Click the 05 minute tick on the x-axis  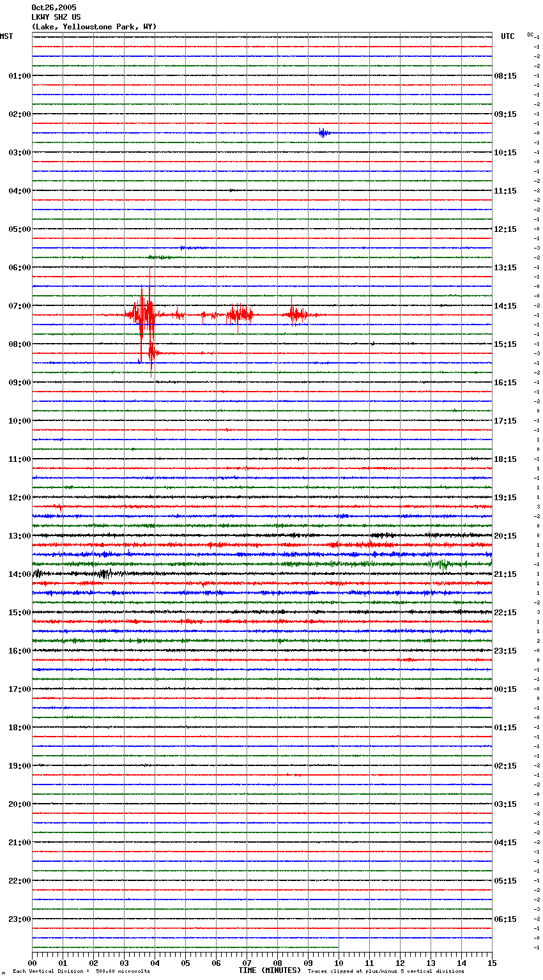pyautogui.click(x=185, y=963)
